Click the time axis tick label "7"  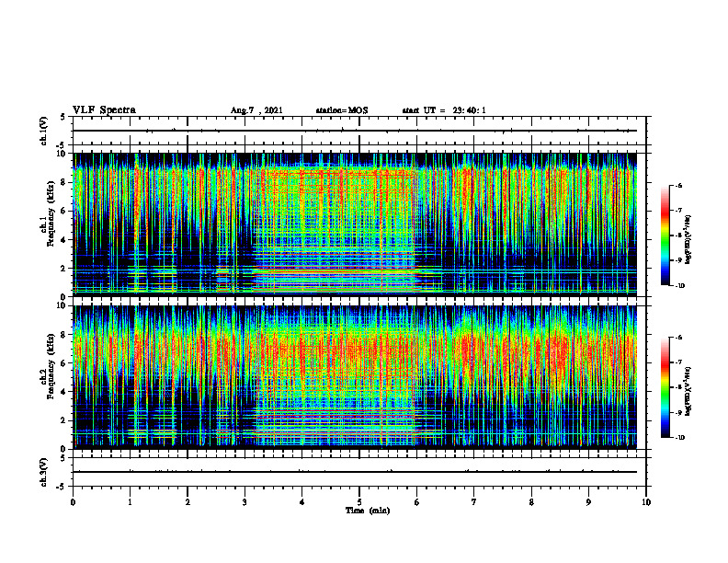[474, 502]
